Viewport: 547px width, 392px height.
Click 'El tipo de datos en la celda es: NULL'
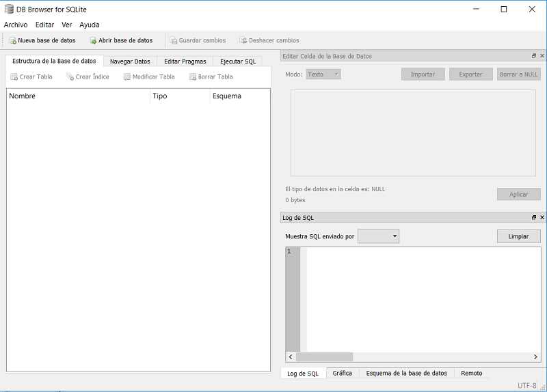coord(335,189)
